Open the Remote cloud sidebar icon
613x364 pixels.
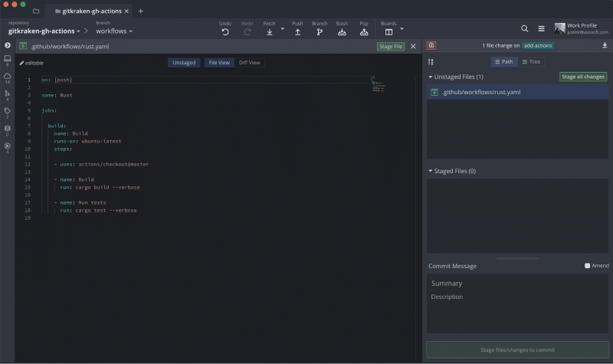[8, 76]
